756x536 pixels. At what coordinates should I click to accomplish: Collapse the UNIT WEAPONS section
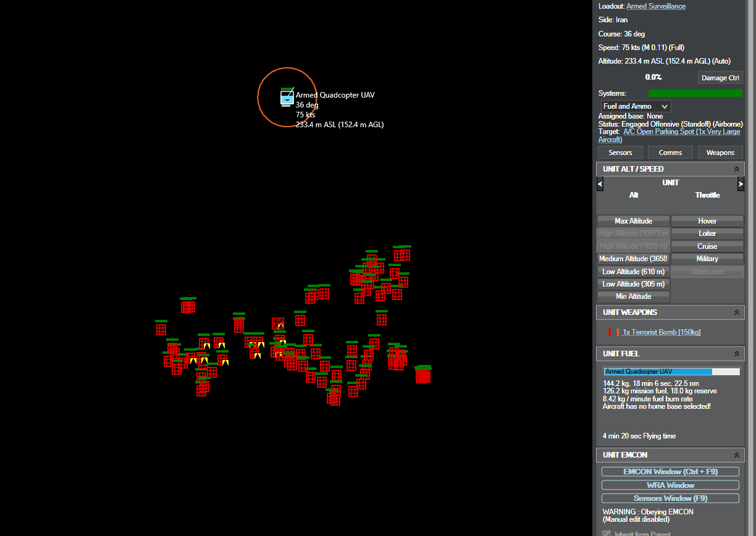point(736,312)
